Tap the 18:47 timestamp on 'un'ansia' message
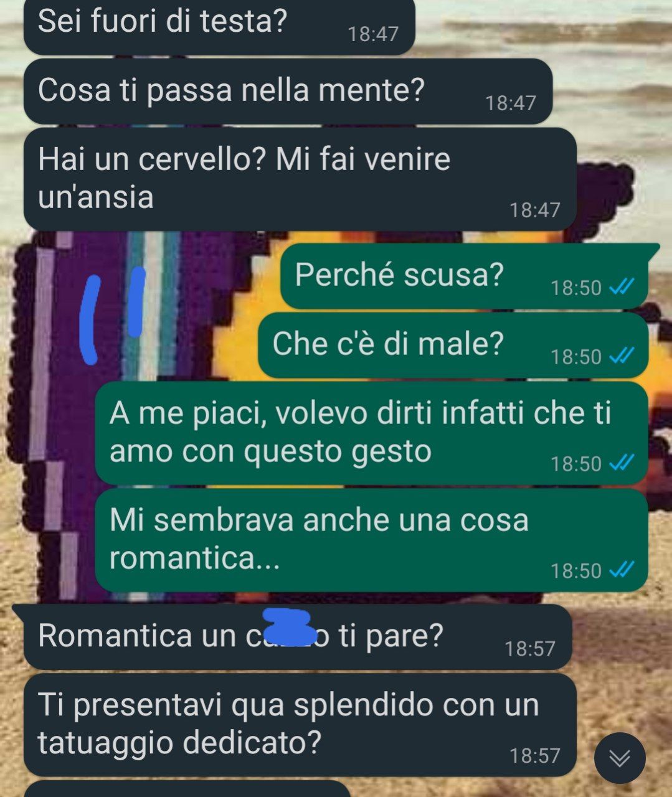 click(x=535, y=210)
